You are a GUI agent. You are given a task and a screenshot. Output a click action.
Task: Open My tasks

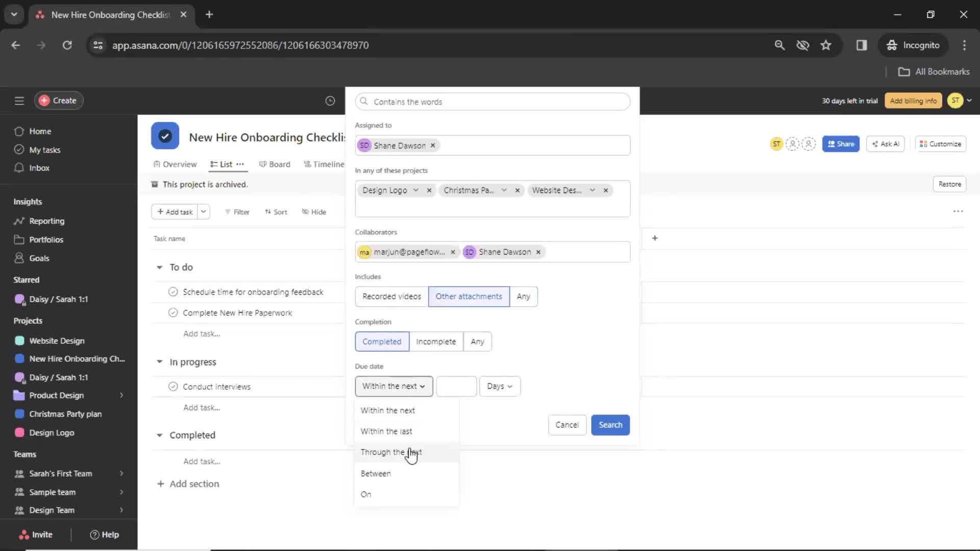(44, 150)
